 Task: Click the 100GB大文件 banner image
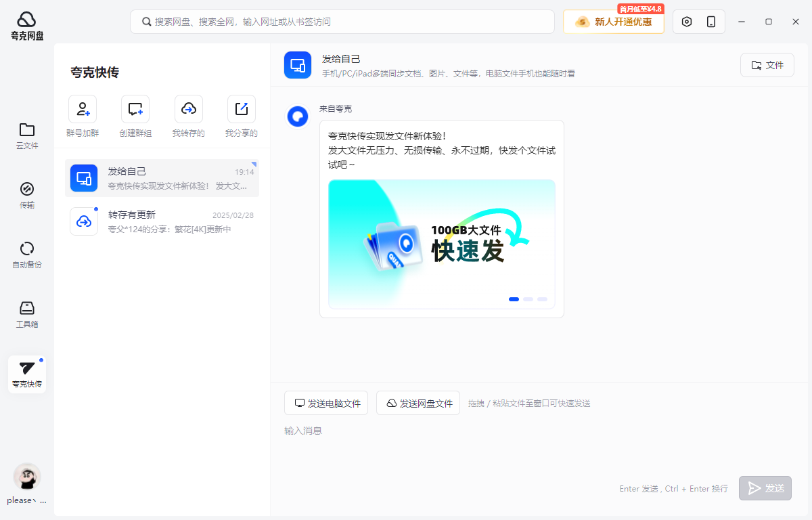442,244
